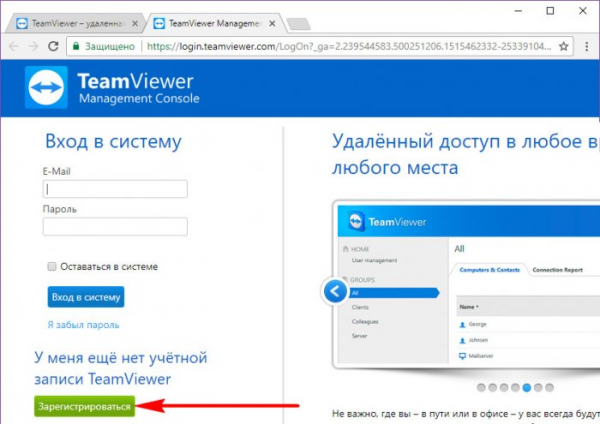This screenshot has width=600, height=424.
Task: Click the browser forward arrow
Action: pos(34,46)
